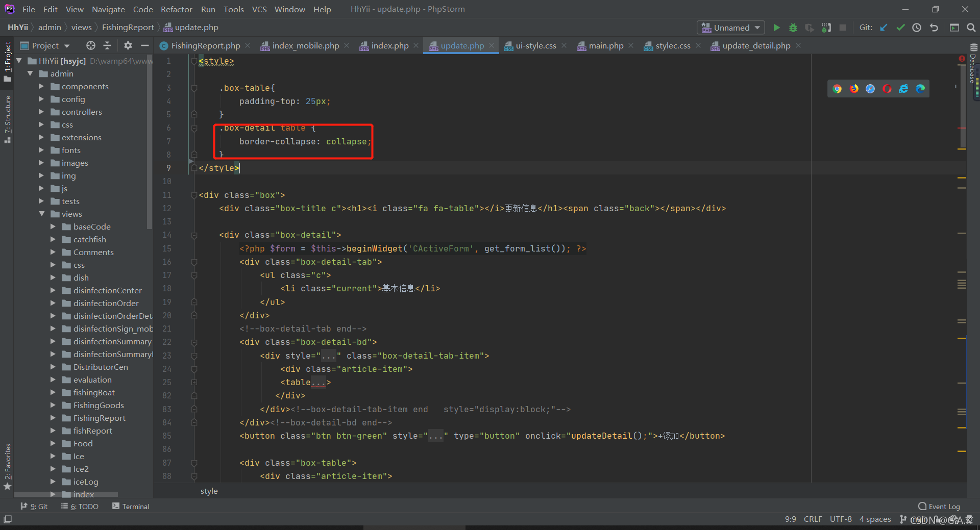The image size is (980, 530).
Task: Open the 6: TODO tool window
Action: 80,506
